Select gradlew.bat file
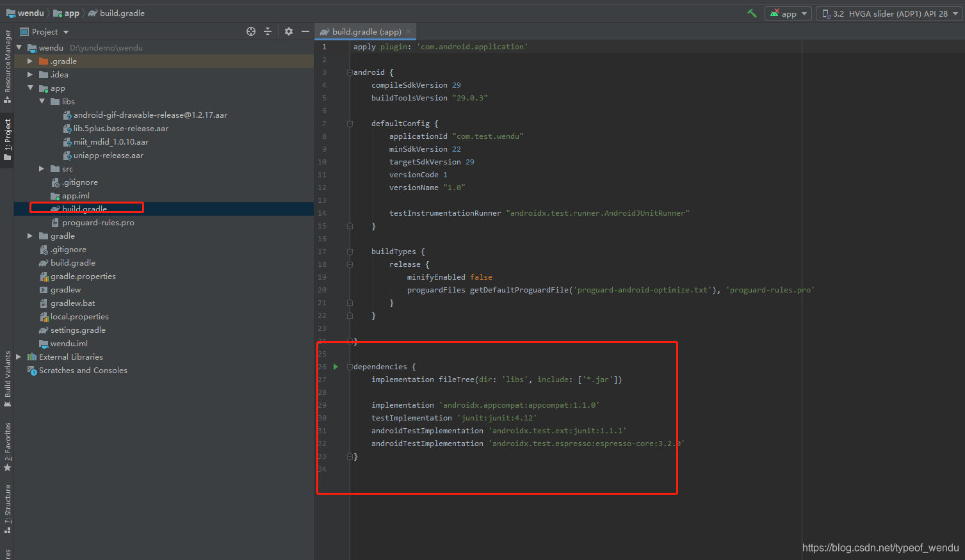The height and width of the screenshot is (560, 965). tap(72, 303)
